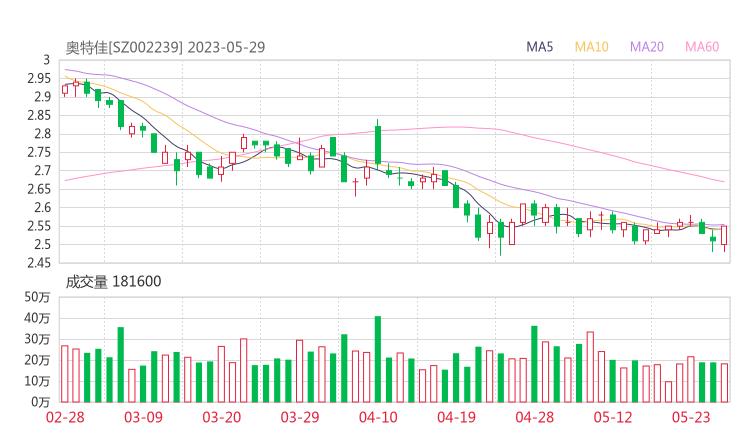The image size is (740, 440).
Task: Click the 05-12 date label
Action: click(x=613, y=417)
